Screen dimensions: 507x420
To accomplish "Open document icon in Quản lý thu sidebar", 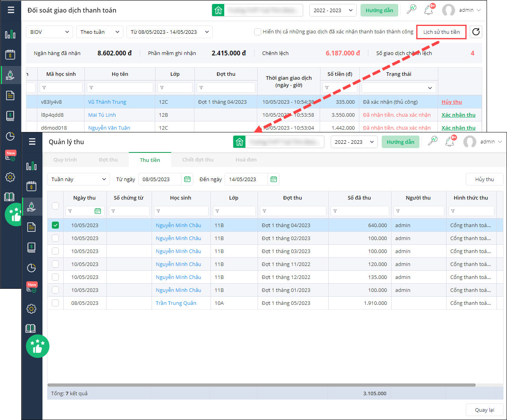I will point(31,227).
